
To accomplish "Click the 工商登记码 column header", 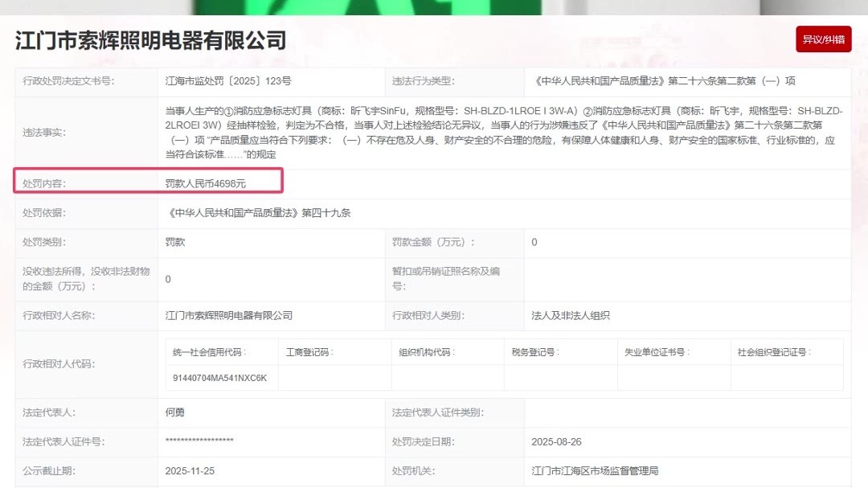I will pyautogui.click(x=309, y=352).
